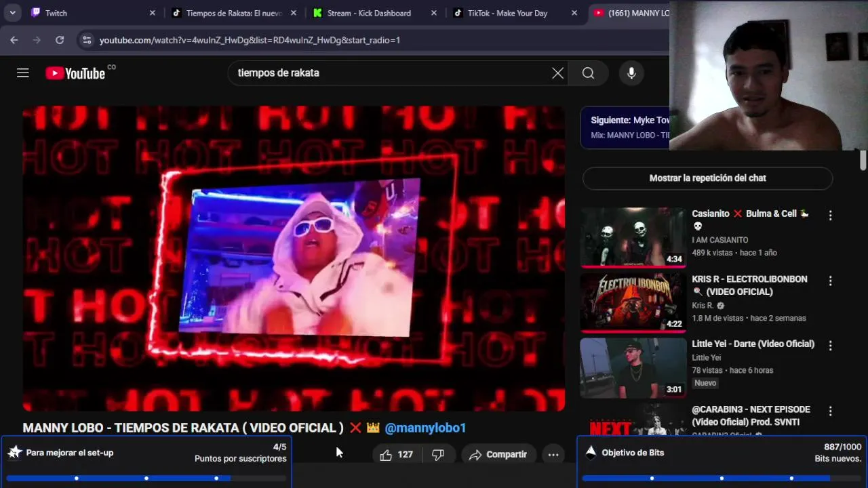
Task: Click the 489 k vistas hace 1 año text
Action: click(734, 253)
